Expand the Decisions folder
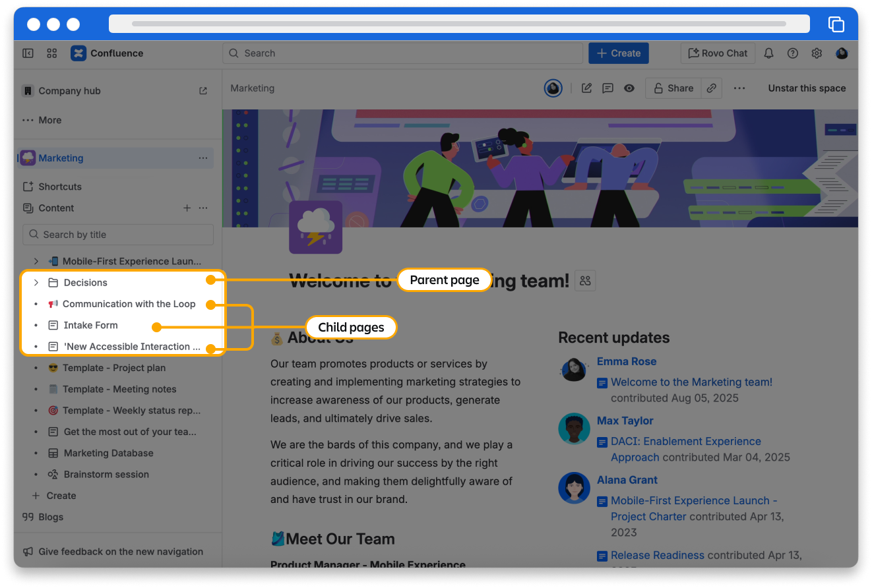872x588 pixels. (36, 283)
